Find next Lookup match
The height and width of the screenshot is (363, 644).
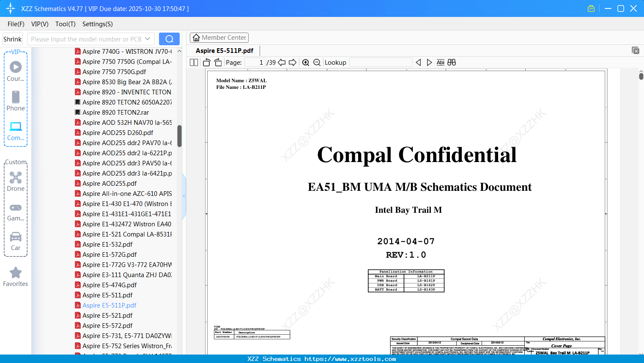(x=429, y=63)
